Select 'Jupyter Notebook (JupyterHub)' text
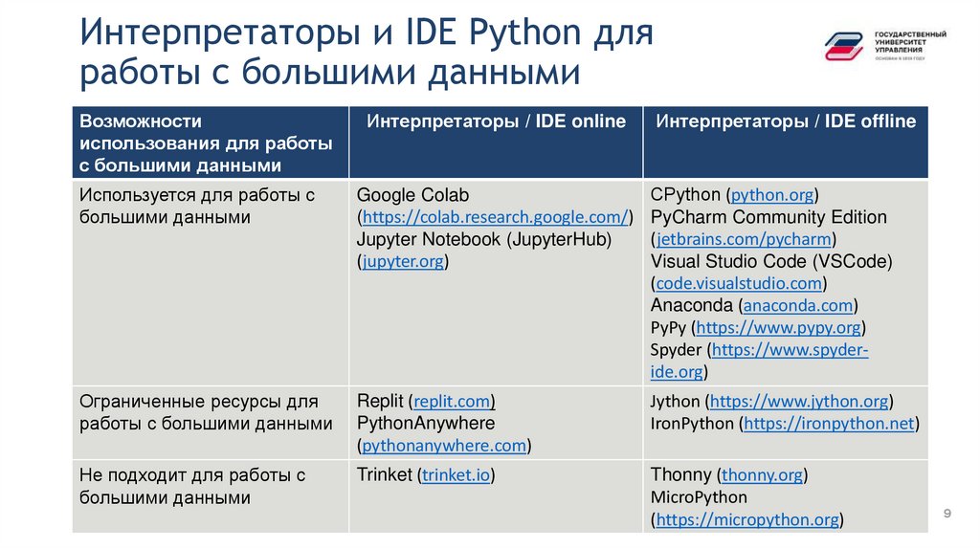This screenshot has width=980, height=549. (483, 239)
